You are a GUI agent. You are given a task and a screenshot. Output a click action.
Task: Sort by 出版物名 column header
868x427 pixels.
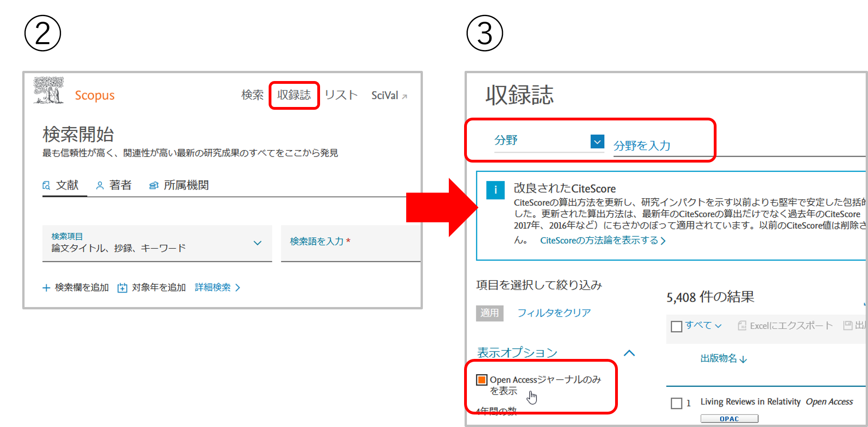point(723,358)
